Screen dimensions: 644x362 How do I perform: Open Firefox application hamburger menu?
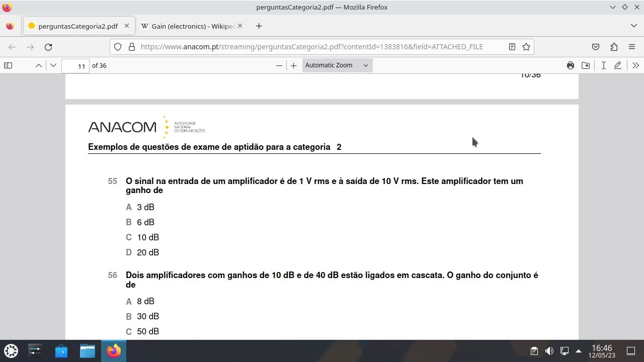632,47
